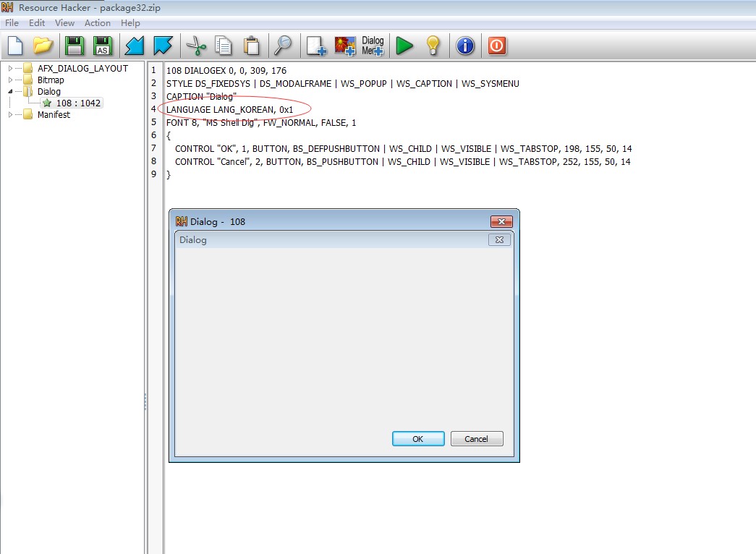The width and height of the screenshot is (756, 554).
Task: Open the File menu
Action: [x=12, y=22]
